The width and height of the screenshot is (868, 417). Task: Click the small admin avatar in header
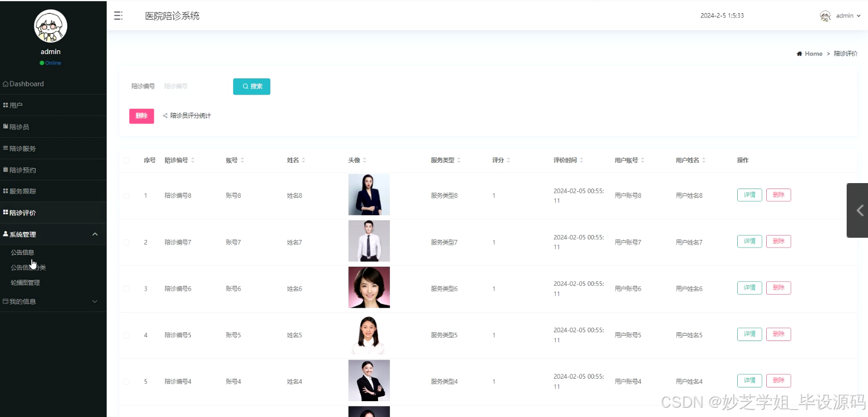825,16
